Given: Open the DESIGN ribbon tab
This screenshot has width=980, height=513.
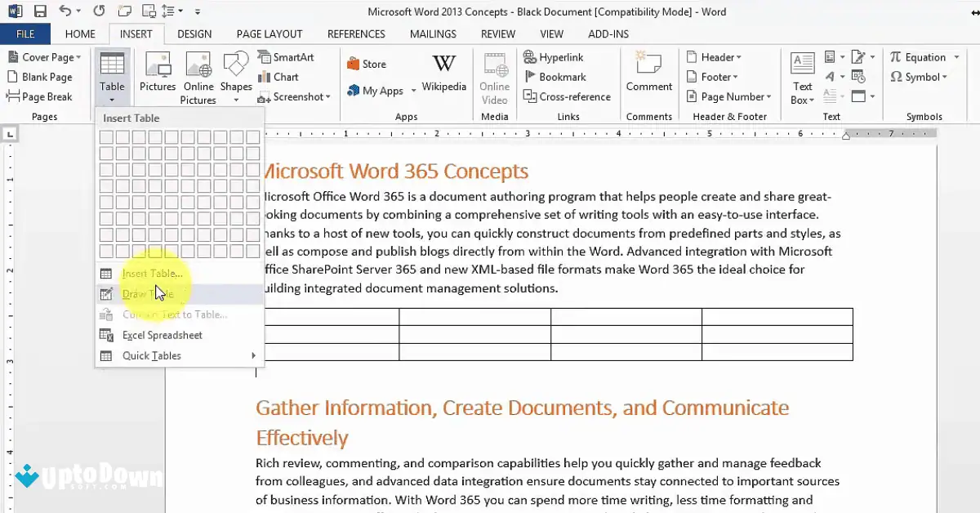Looking at the screenshot, I should click(194, 33).
